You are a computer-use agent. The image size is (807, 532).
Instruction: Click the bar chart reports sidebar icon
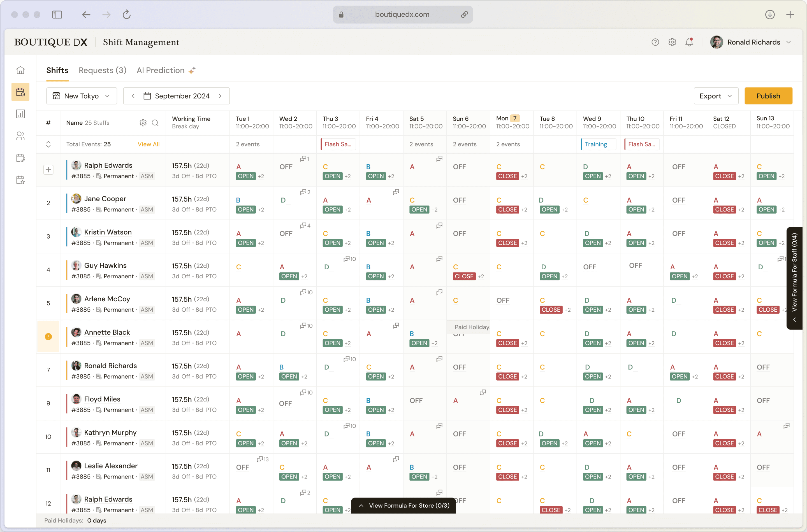20,114
